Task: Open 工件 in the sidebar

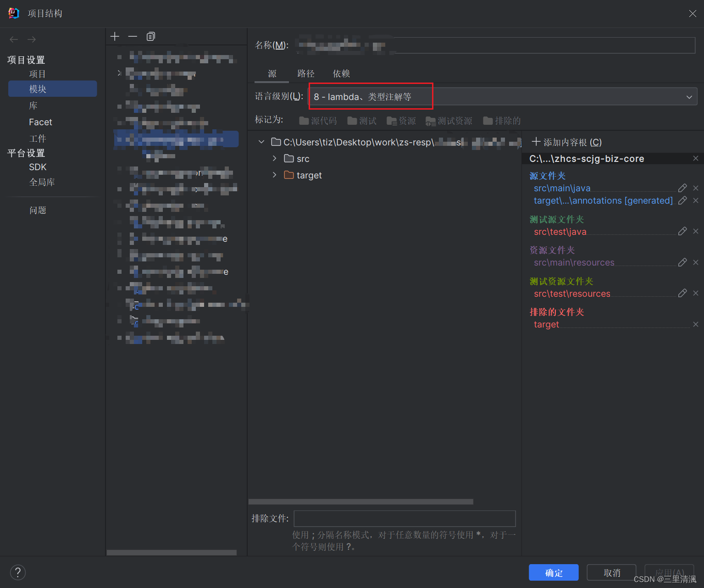Action: (x=38, y=139)
